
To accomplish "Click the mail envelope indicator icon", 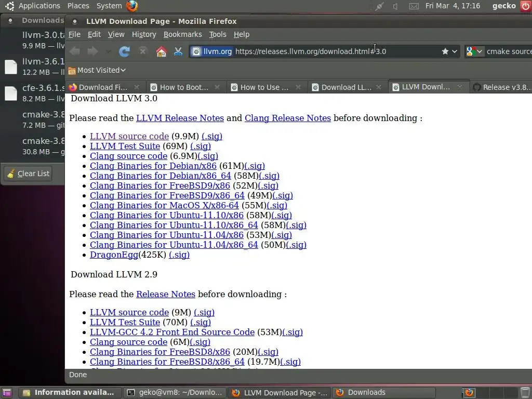I will tap(414, 6).
